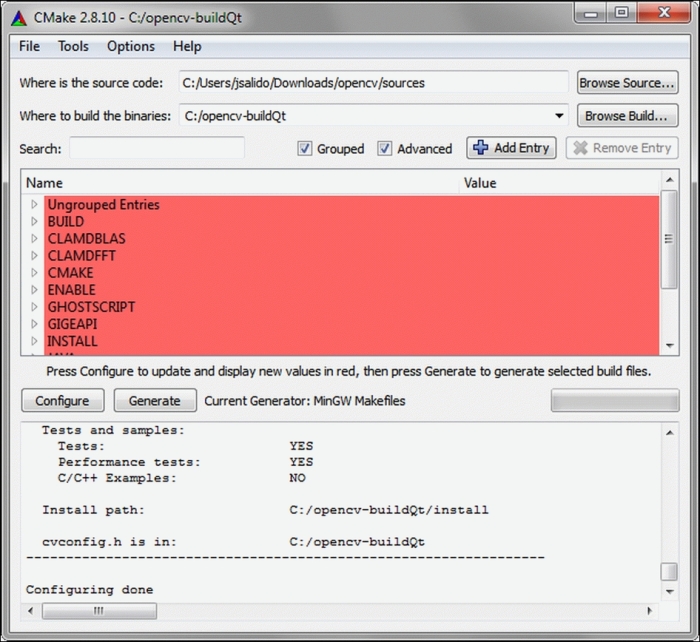The image size is (700, 642).
Task: Click 'Performance tests:' line in log
Action: click(x=129, y=462)
